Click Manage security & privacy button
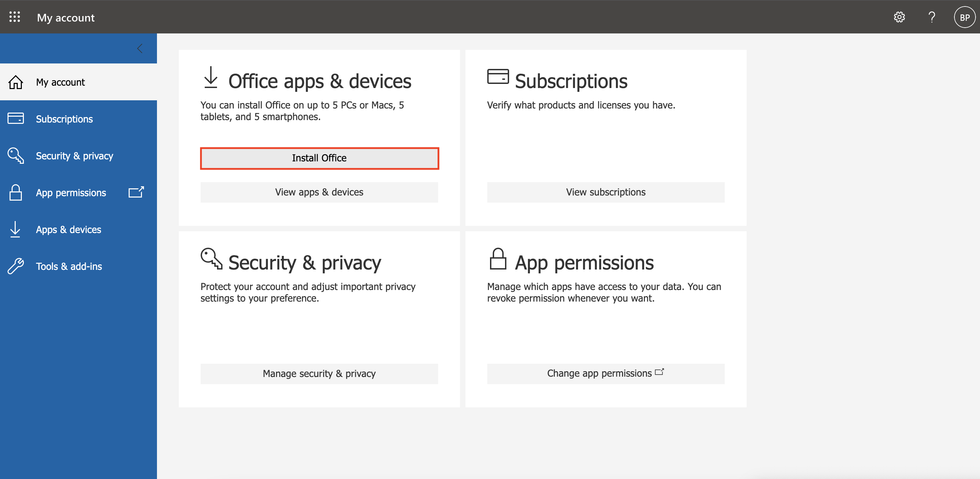980x479 pixels. click(x=319, y=374)
